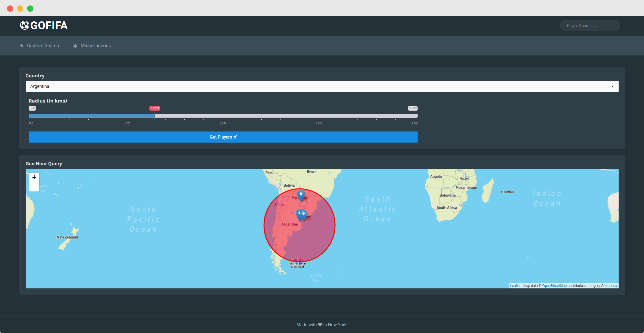Image resolution: width=644 pixels, height=333 pixels.
Task: Zoom out the map with minus button
Action: [34, 187]
